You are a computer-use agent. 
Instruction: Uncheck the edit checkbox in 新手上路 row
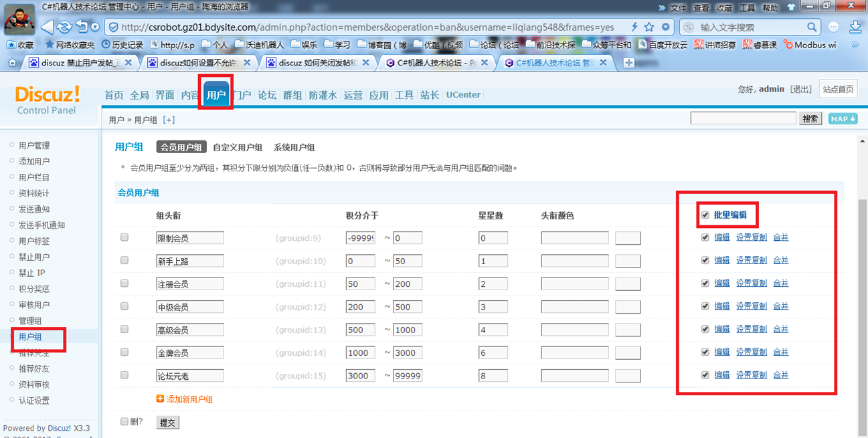[x=705, y=261]
